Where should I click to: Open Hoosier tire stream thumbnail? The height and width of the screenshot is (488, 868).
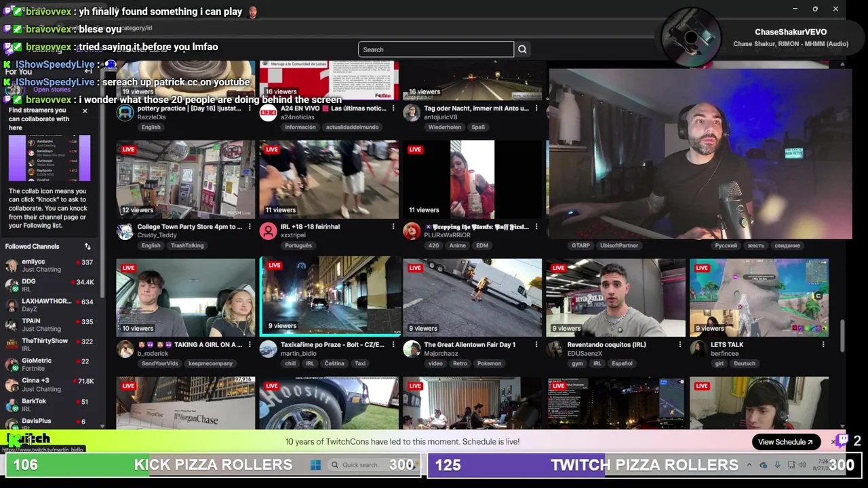click(x=329, y=403)
